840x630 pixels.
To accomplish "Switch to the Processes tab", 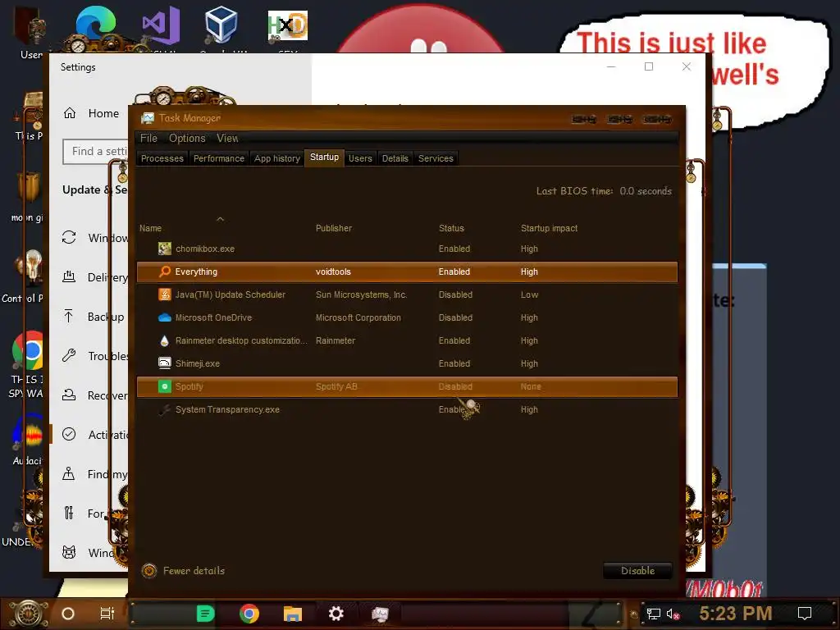I will 162,158.
